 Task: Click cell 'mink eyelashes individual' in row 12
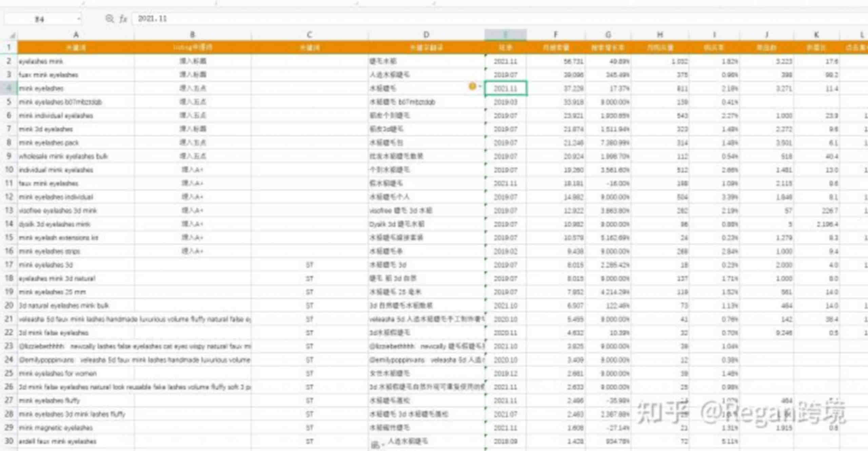pos(76,197)
